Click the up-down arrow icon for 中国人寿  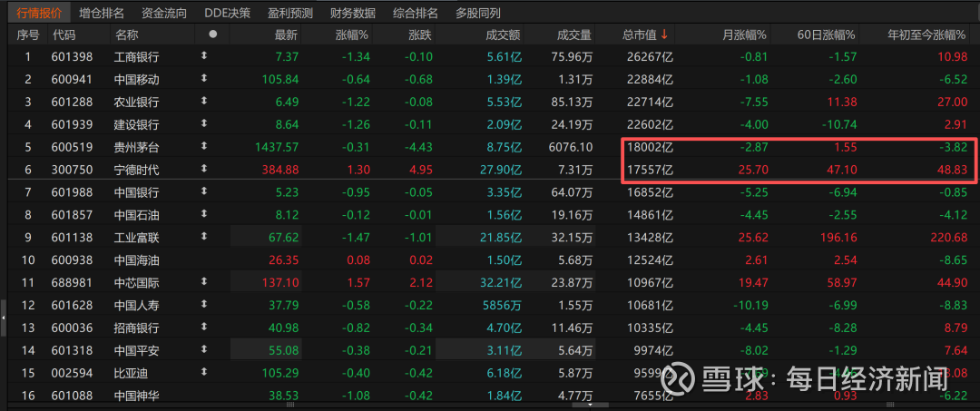pos(204,305)
